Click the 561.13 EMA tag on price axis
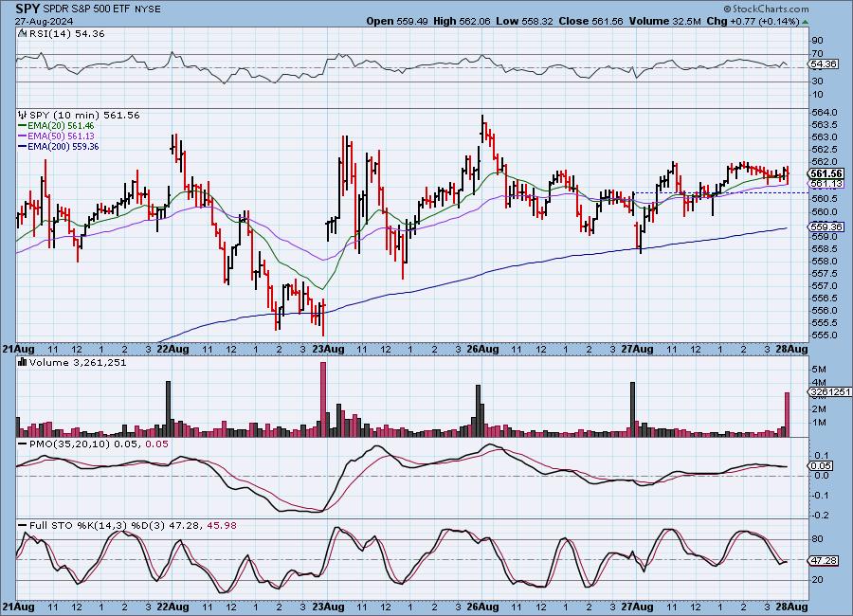This screenshot has width=853, height=616. [x=826, y=184]
